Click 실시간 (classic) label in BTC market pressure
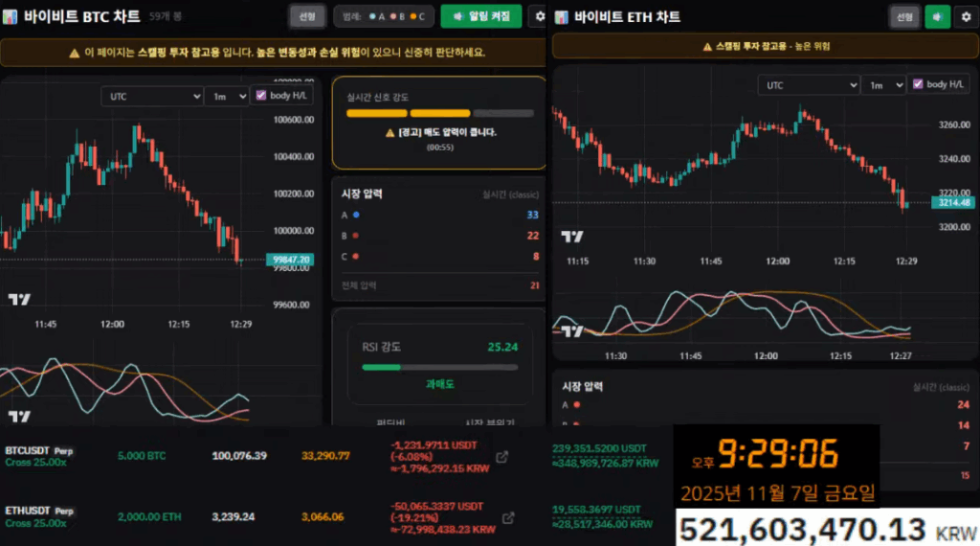The image size is (980, 546). (x=511, y=194)
